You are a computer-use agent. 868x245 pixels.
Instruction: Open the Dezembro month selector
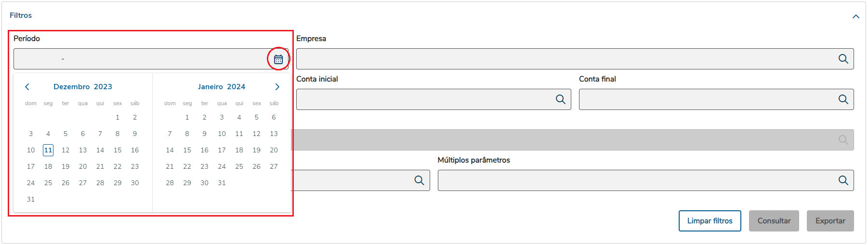coord(72,87)
